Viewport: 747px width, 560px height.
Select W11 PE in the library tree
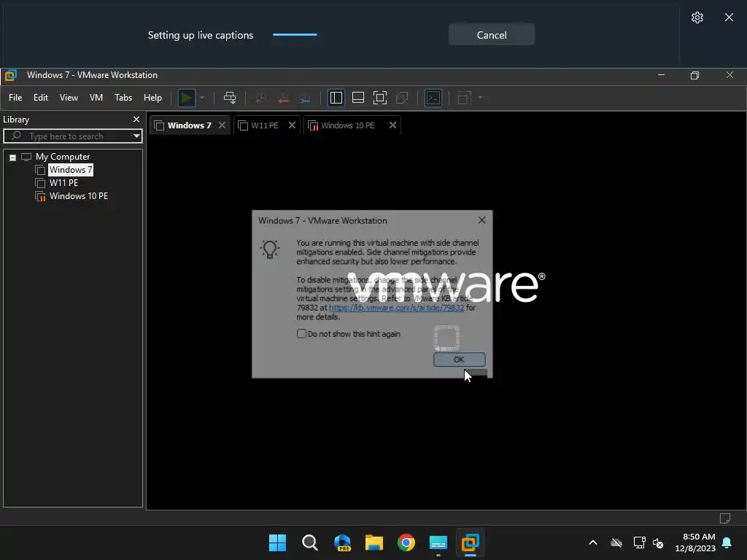coord(64,183)
